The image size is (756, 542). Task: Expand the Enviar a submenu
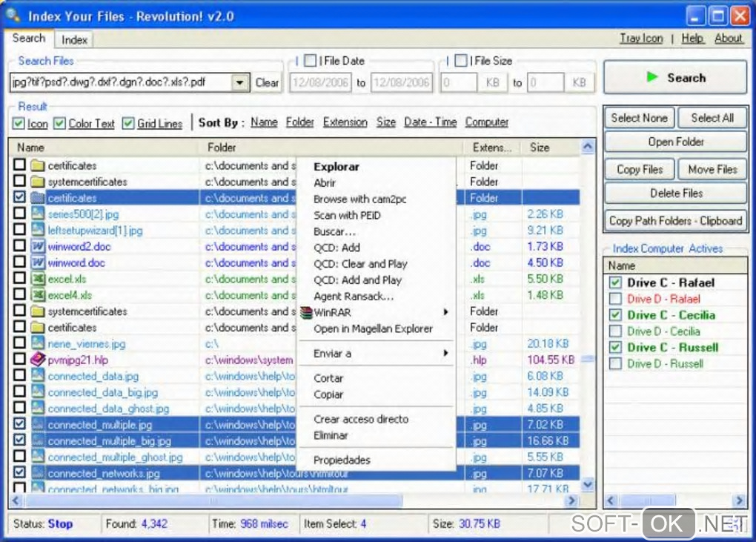377,354
